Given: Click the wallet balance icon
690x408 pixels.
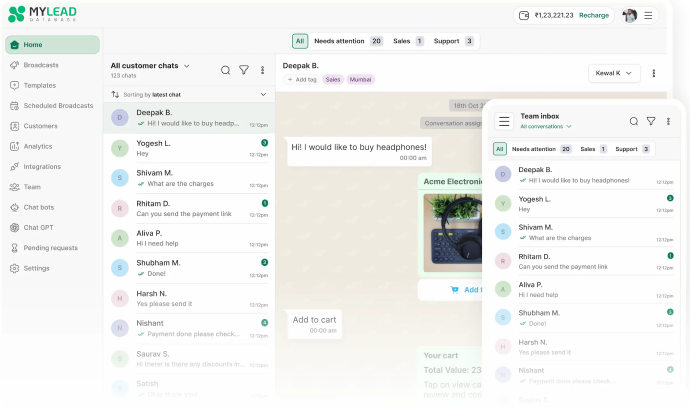Looking at the screenshot, I should [524, 15].
